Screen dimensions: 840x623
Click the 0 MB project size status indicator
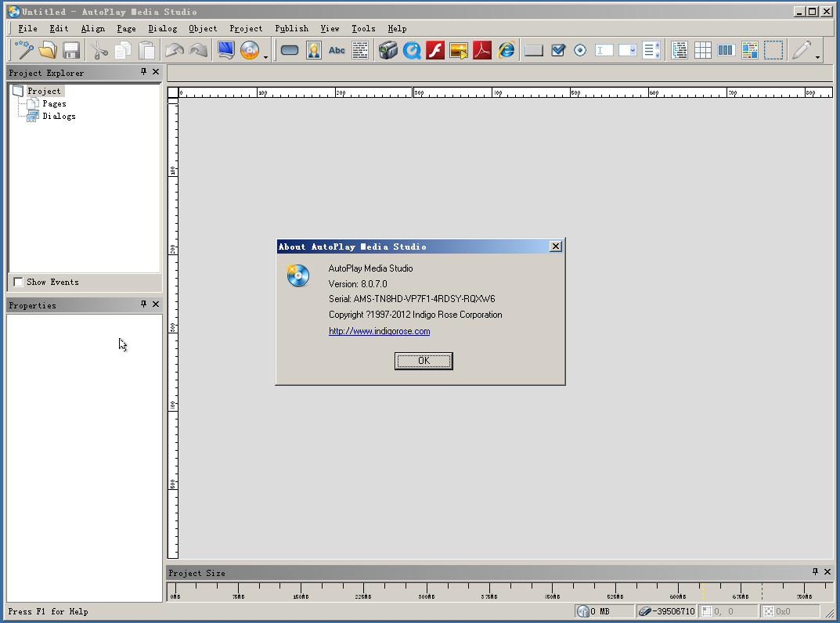[604, 611]
